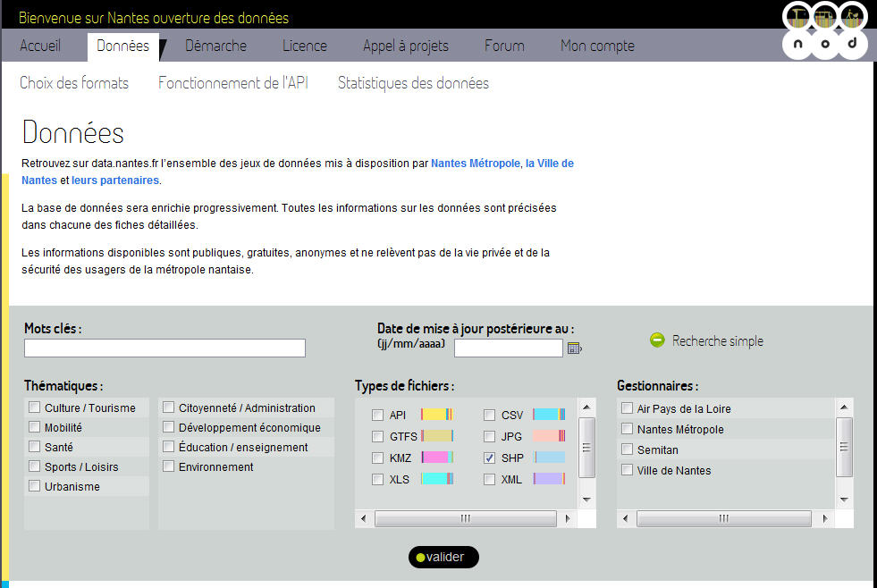Image resolution: width=877 pixels, height=588 pixels.
Task: Click the NOD logo at top right
Action: [x=824, y=29]
